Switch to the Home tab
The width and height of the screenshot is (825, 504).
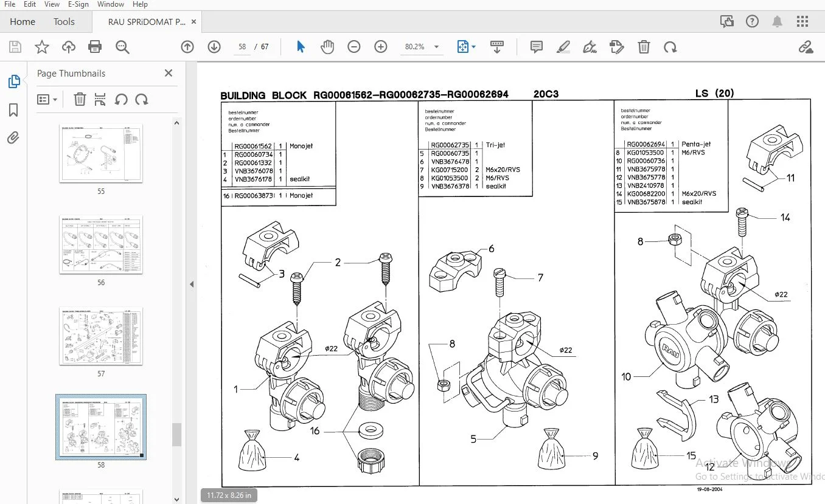click(23, 21)
